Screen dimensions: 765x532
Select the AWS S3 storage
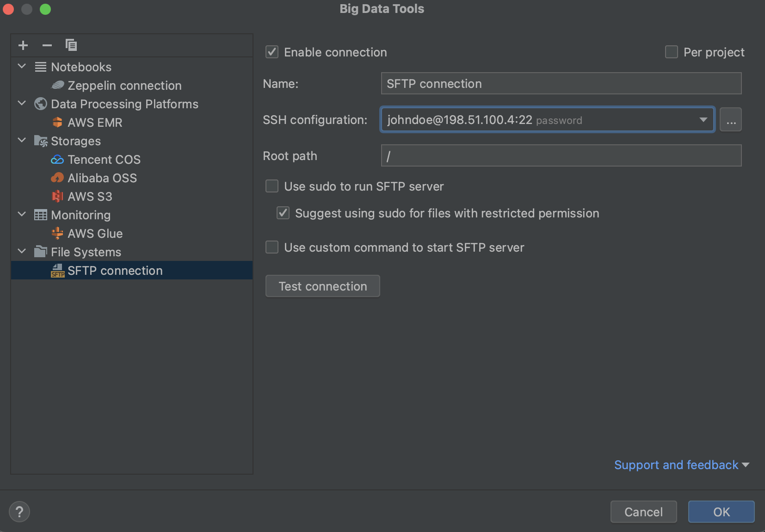click(90, 196)
